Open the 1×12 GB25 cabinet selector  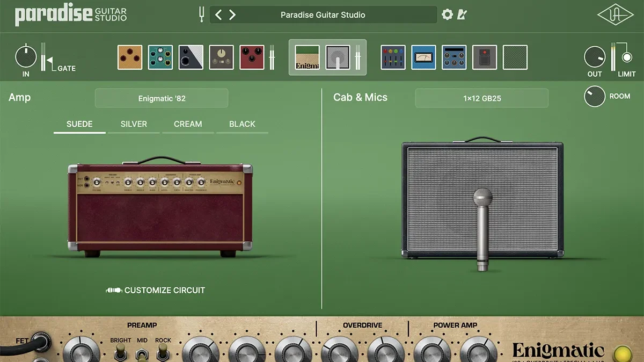pyautogui.click(x=481, y=98)
